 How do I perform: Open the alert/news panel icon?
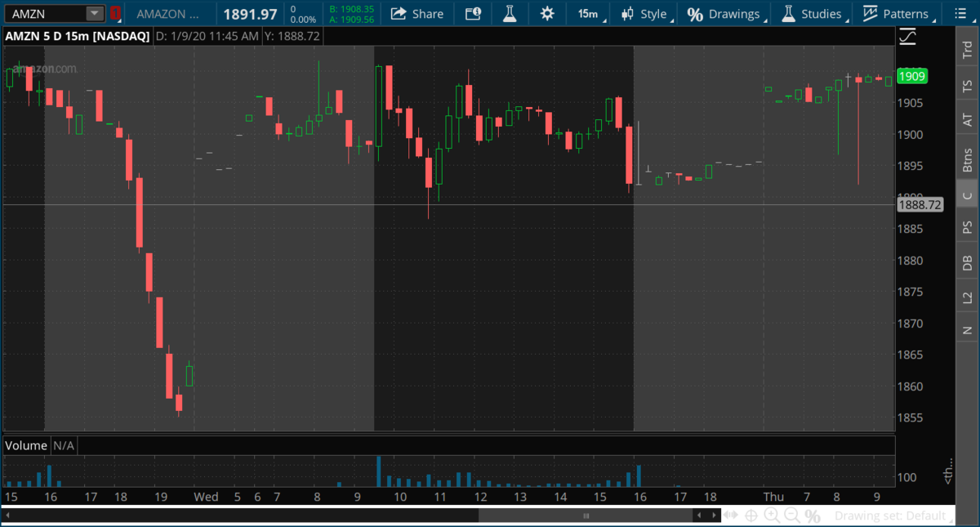point(473,13)
